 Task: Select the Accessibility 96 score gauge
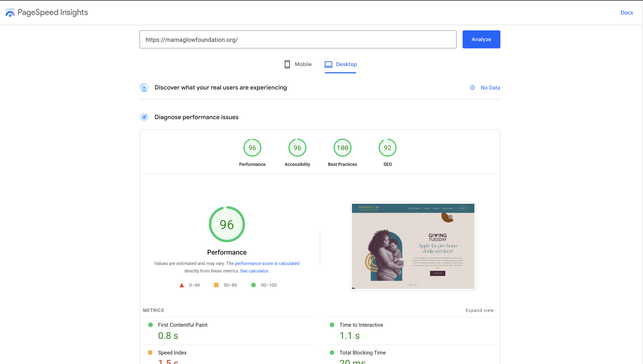point(297,148)
